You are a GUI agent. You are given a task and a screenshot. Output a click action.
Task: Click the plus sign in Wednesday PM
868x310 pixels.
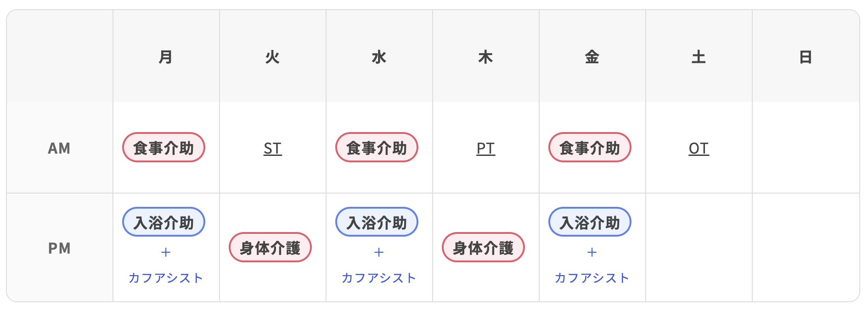379,252
